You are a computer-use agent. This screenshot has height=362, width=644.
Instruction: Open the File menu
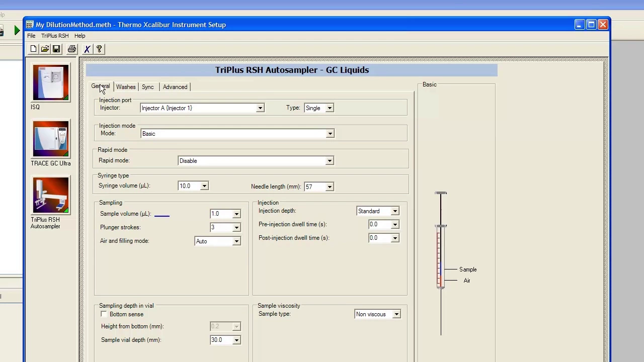[x=31, y=36]
